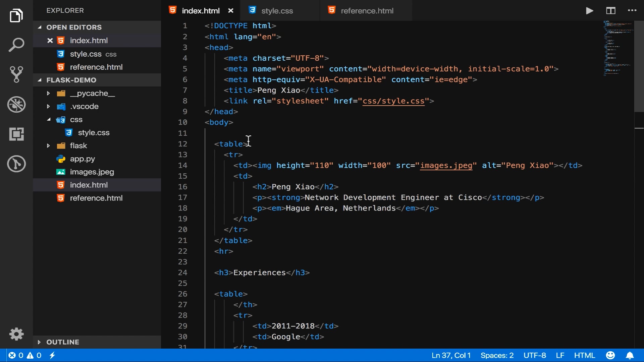The width and height of the screenshot is (644, 362).
Task: Collapse the css folder
Action: pyautogui.click(x=49, y=120)
